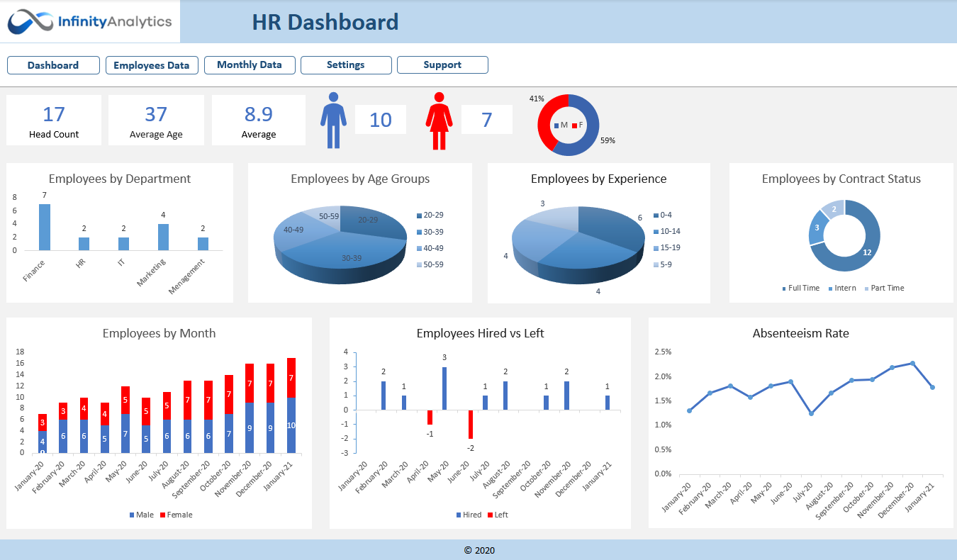Select the Marketing department bar

[x=163, y=237]
